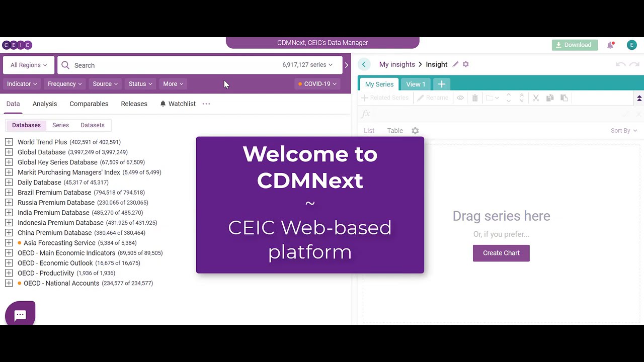This screenshot has height=362, width=644.
Task: Open the user account avatar E
Action: [632, 45]
